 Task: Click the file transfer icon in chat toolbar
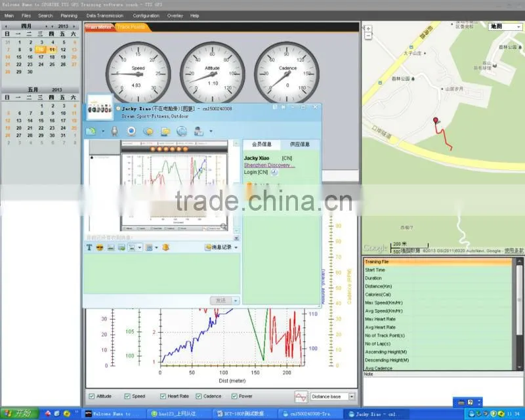coord(91,131)
